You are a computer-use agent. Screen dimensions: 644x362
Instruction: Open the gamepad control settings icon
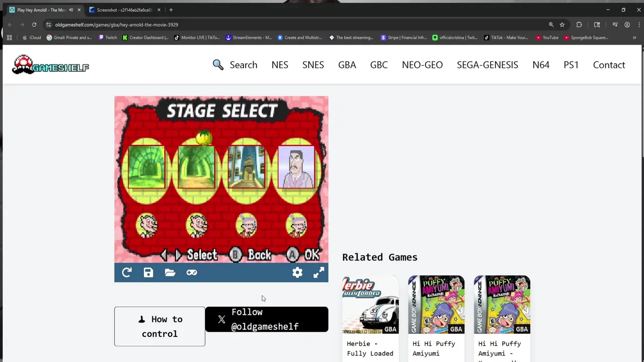pos(192,273)
